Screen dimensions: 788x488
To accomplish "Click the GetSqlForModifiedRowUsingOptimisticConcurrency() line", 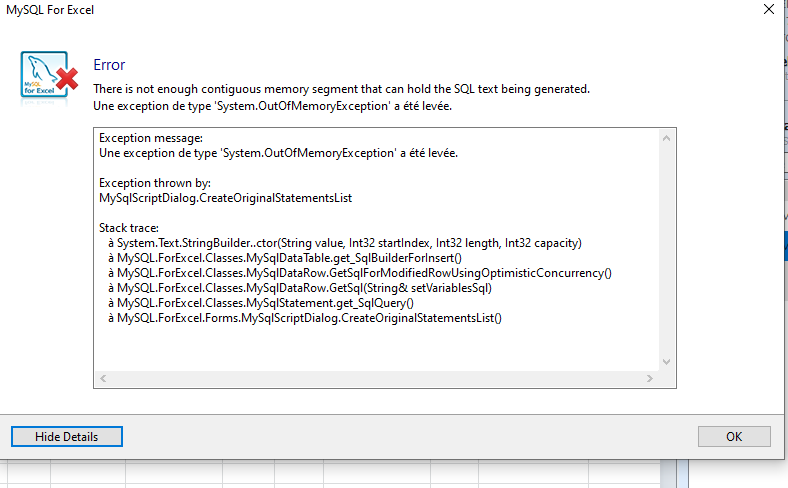I will pos(360,273).
